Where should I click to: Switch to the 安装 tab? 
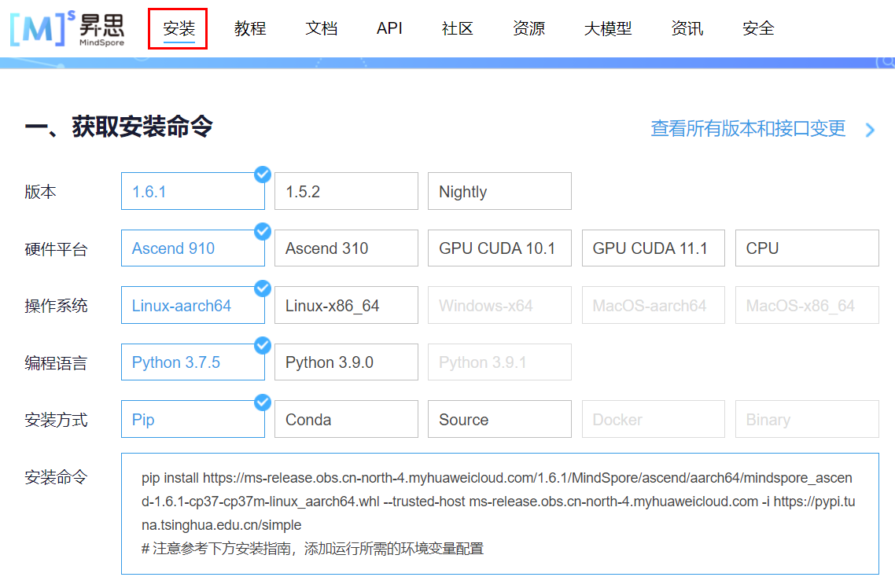(x=178, y=28)
